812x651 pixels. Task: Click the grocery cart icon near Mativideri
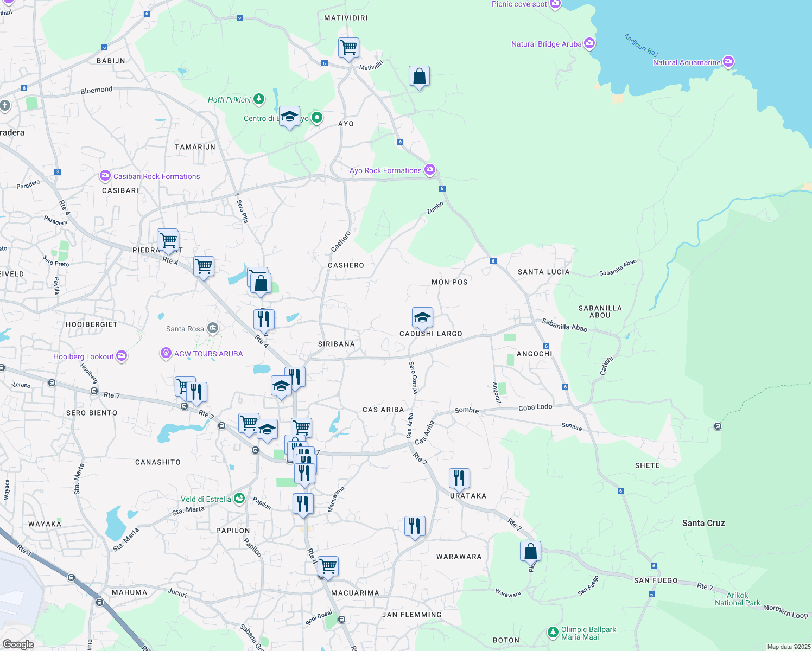[348, 48]
